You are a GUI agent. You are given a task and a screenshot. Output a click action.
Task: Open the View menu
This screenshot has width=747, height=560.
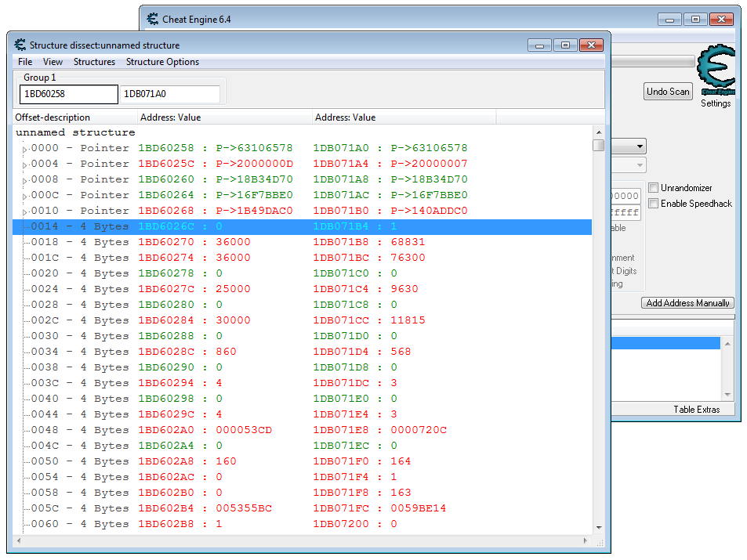pyautogui.click(x=53, y=62)
